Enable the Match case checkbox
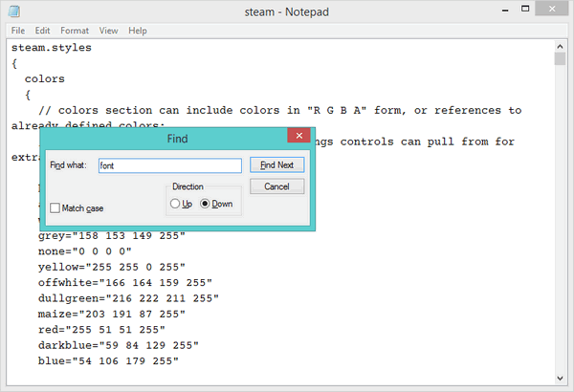The width and height of the screenshot is (574, 392). 55,208
